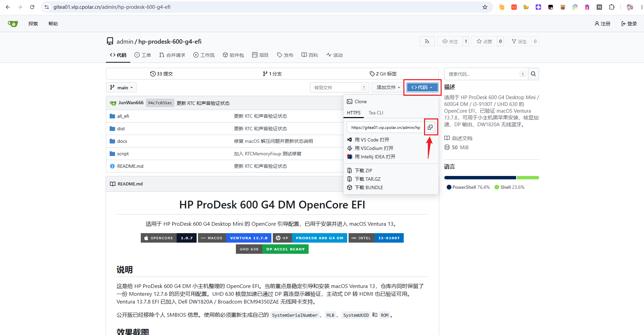Click the HP ProDesk 600 G4 DM badge
The width and height of the screenshot is (644, 335).
pyautogui.click(x=310, y=238)
